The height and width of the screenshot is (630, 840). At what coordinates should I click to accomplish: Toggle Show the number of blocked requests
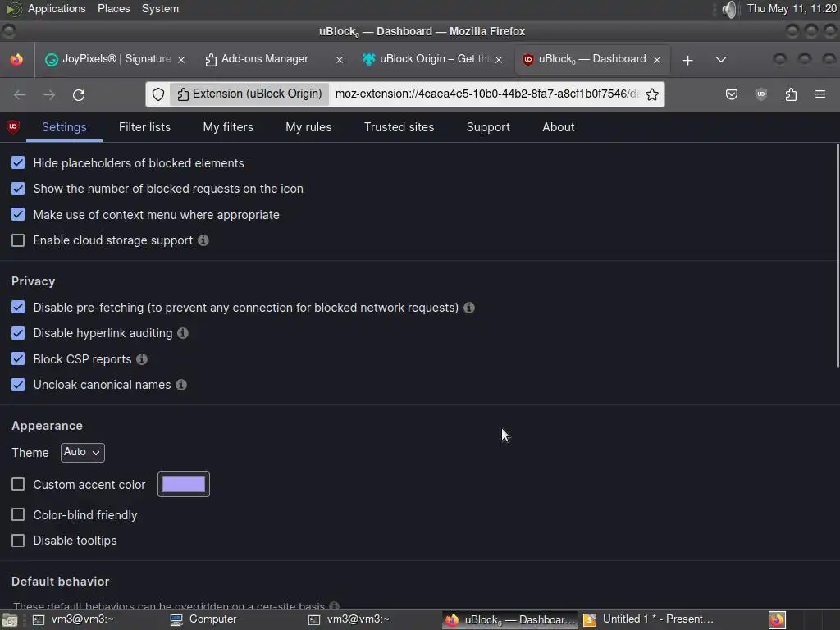(x=18, y=189)
